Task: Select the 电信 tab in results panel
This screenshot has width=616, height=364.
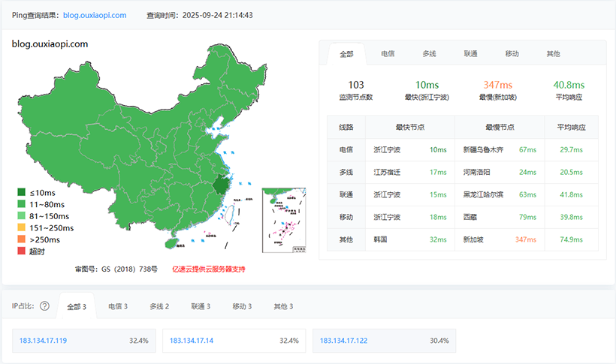Action: click(x=388, y=54)
